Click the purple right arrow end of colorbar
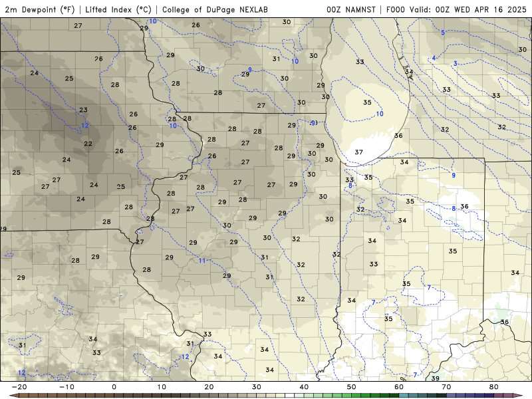The width and height of the screenshot is (532, 399). 518,396
